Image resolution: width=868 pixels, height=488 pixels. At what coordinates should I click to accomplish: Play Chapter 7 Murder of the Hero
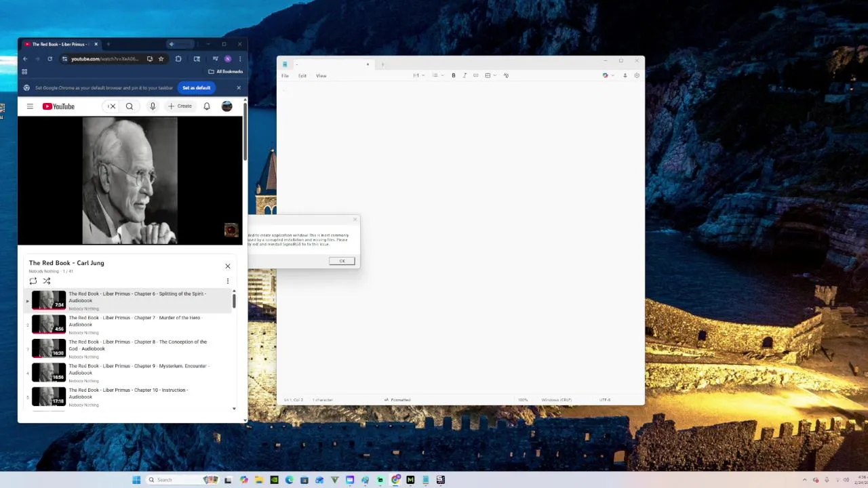click(129, 325)
